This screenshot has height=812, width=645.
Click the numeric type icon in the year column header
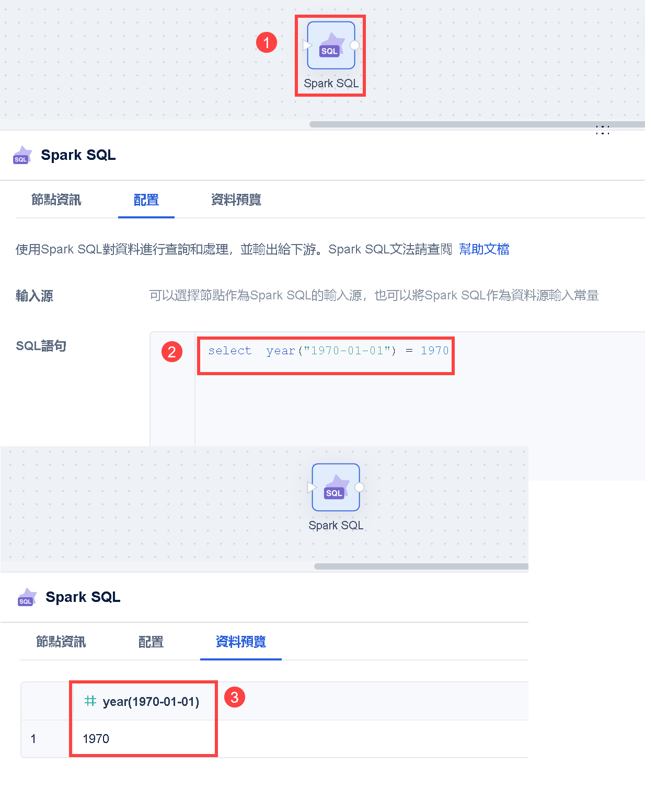90,701
